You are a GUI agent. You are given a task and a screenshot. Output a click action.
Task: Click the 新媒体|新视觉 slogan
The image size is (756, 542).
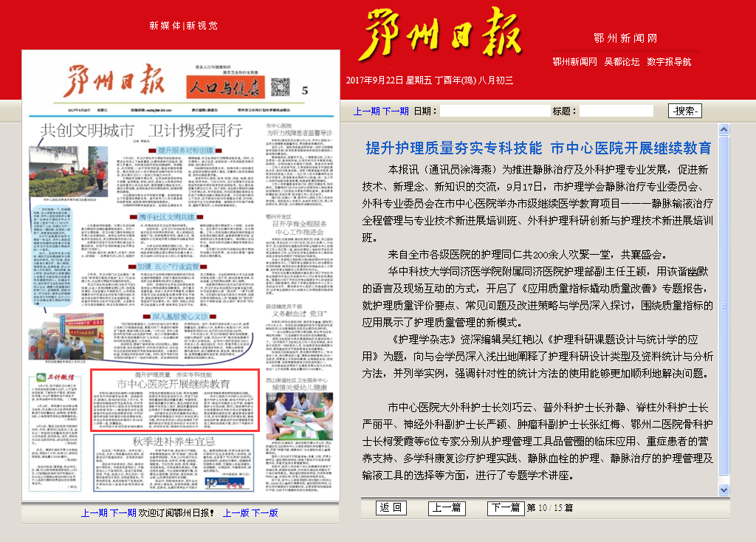tap(183, 26)
